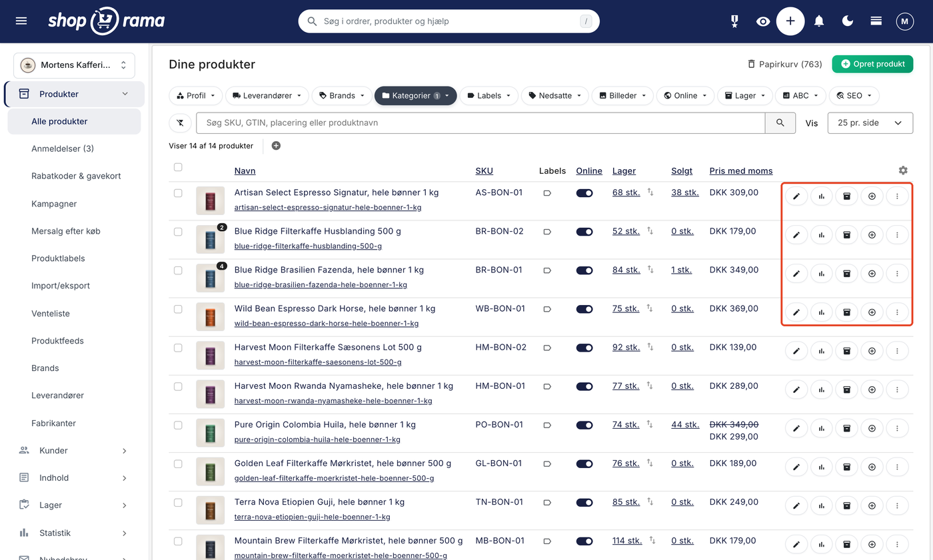Edit Harvest Moon Rwanda Nyamasheke with pencil icon
This screenshot has height=560, width=933.
[796, 390]
